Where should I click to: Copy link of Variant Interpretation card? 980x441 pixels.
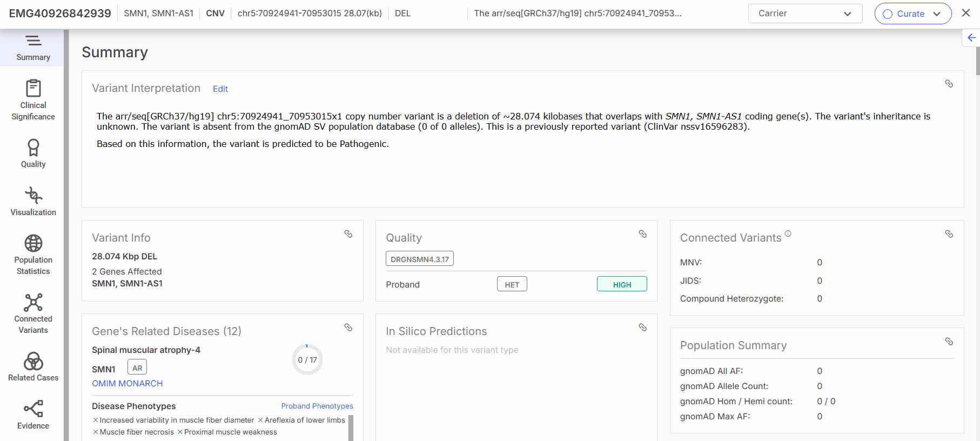point(949,84)
